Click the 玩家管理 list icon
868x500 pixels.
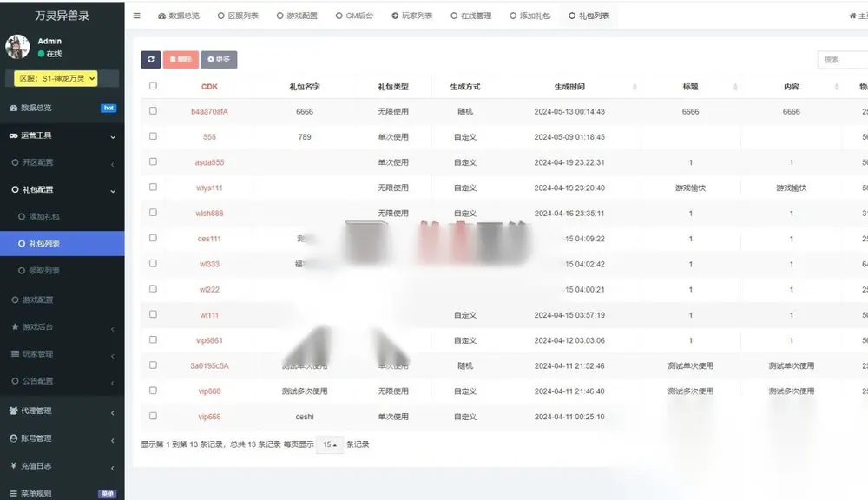point(15,354)
